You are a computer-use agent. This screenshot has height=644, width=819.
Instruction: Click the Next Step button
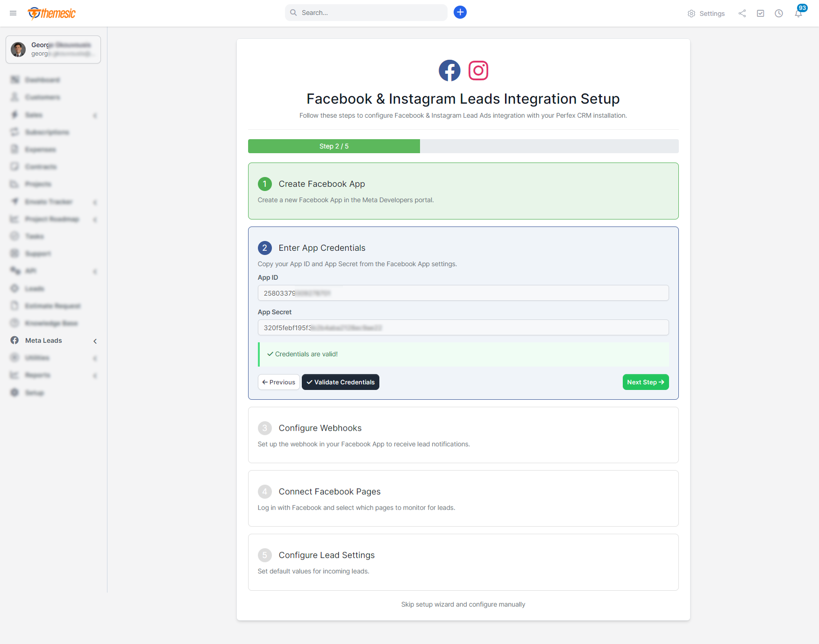click(645, 382)
